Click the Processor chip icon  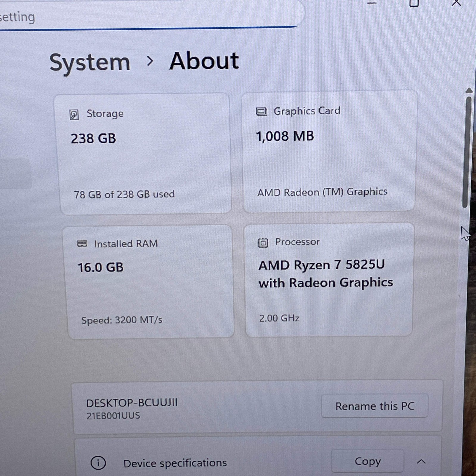[x=263, y=243]
